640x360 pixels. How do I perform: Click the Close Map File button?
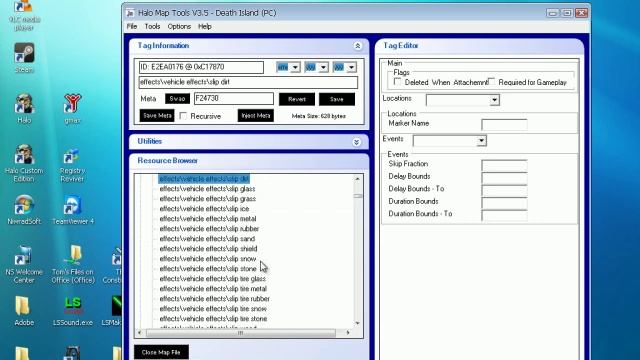(x=161, y=352)
